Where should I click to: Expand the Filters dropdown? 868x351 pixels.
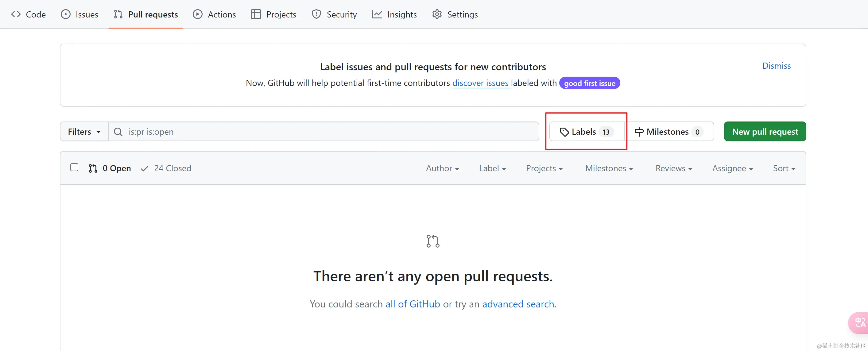click(x=84, y=132)
